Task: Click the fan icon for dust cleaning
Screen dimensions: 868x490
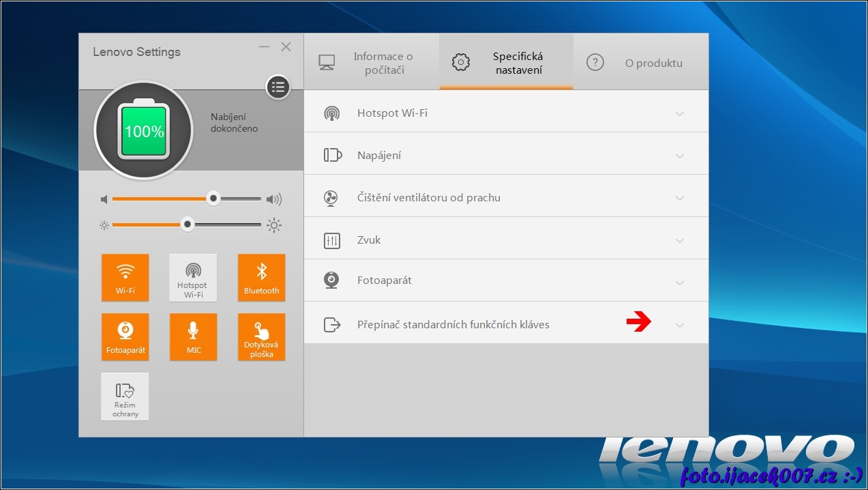Action: pos(331,198)
